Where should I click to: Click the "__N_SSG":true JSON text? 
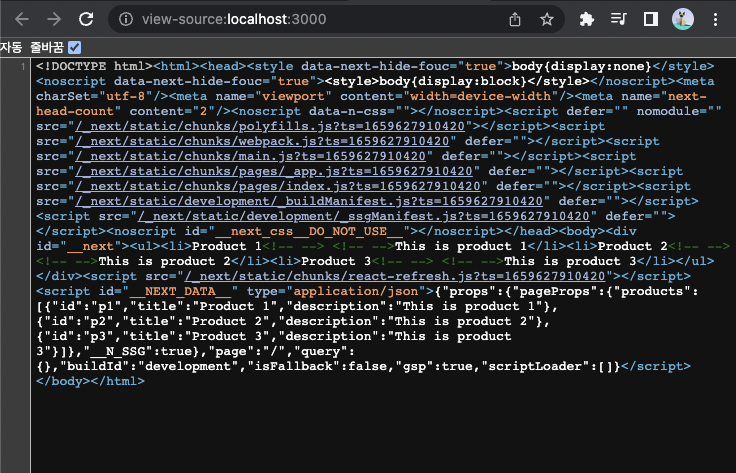[138, 351]
